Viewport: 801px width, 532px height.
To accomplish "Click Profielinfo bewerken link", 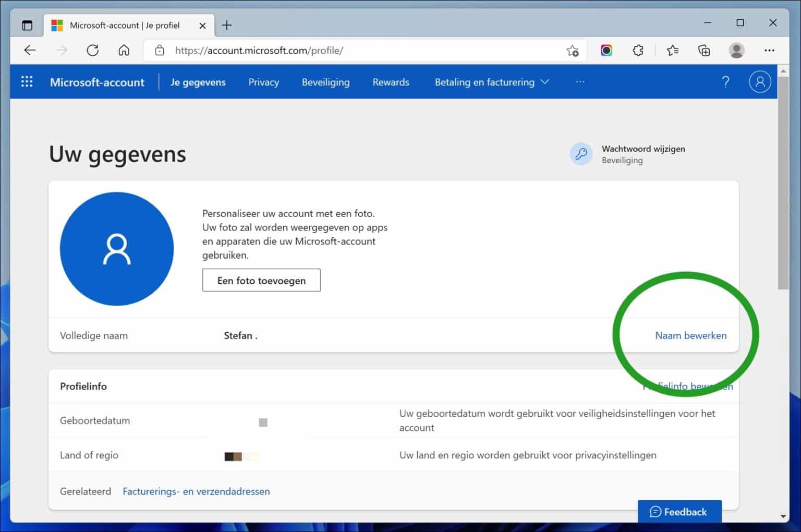I will point(688,386).
